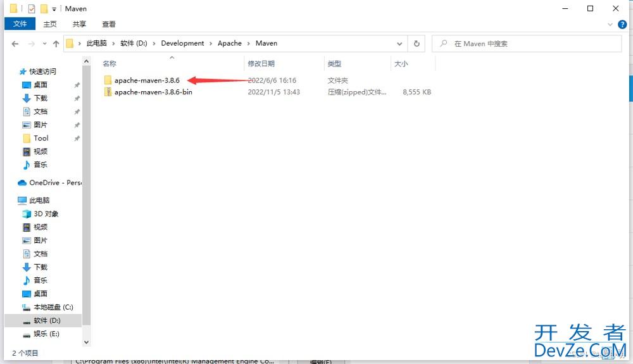
Task: Go up one folder level arrow
Action: [56, 44]
